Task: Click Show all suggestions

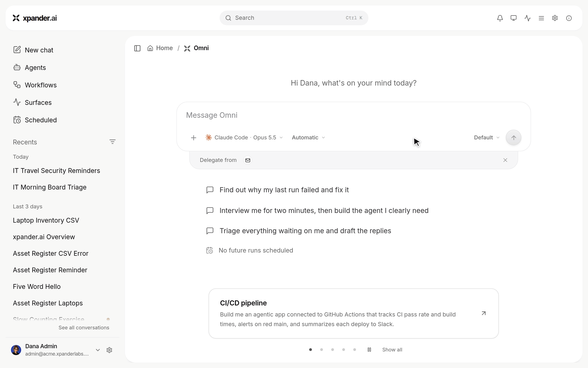Action: pyautogui.click(x=392, y=350)
